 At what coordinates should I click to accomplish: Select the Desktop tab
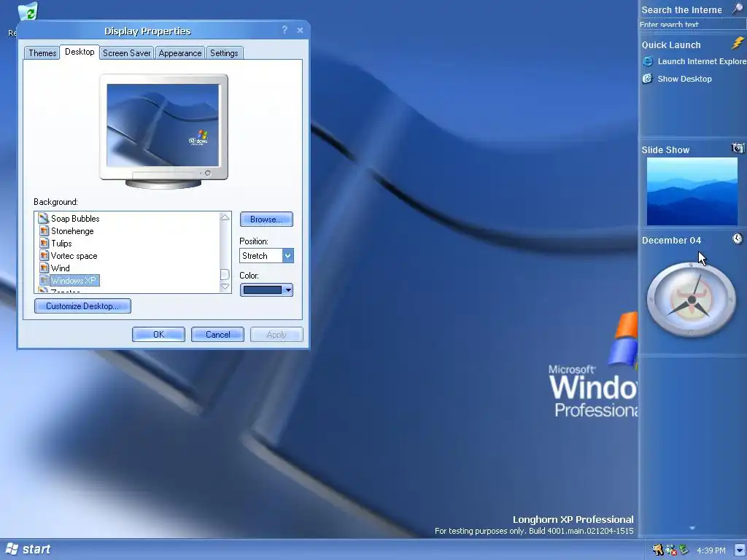coord(80,52)
